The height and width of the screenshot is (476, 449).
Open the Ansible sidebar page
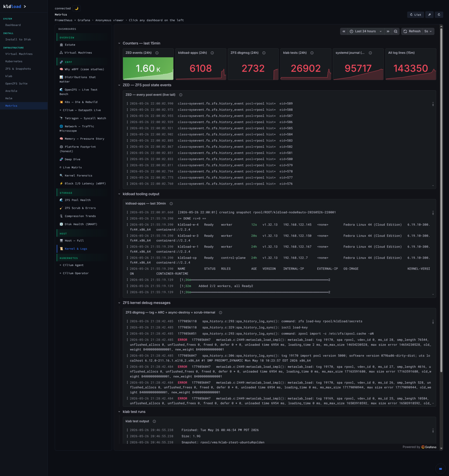point(11,91)
